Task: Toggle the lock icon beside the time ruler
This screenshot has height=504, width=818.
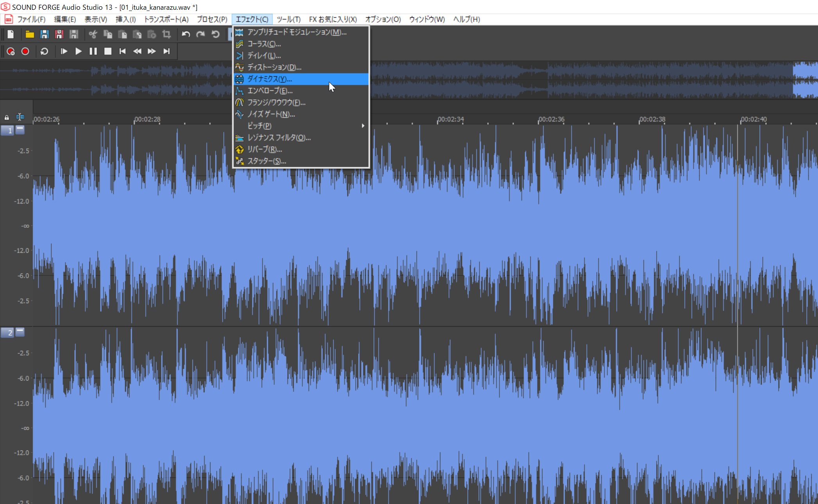Action: (x=7, y=117)
